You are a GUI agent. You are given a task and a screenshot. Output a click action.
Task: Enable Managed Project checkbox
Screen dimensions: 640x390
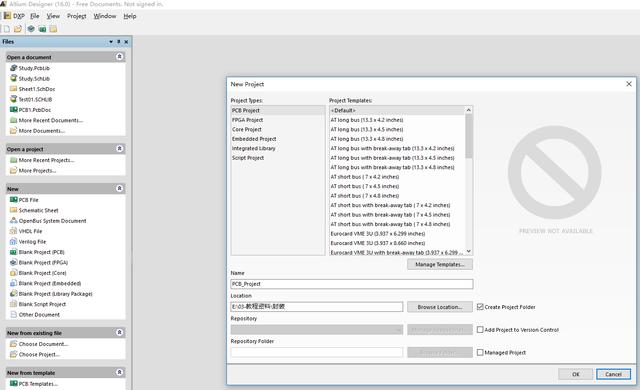(480, 352)
